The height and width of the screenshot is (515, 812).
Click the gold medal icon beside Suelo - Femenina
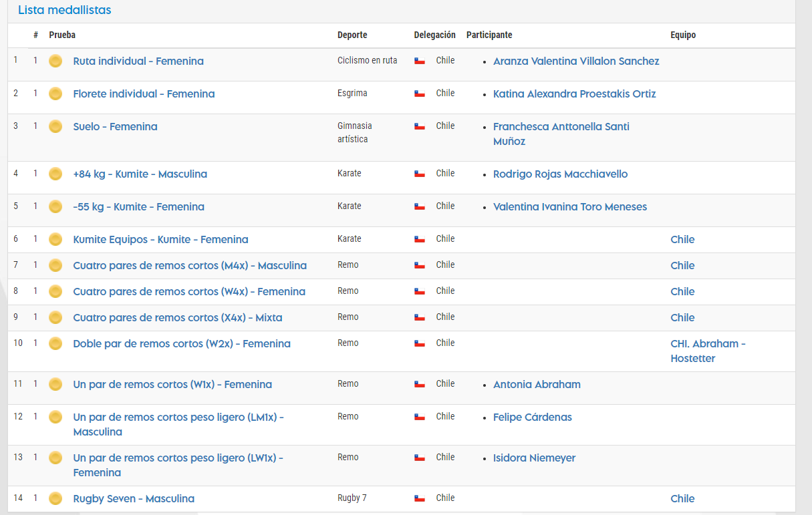pyautogui.click(x=55, y=126)
